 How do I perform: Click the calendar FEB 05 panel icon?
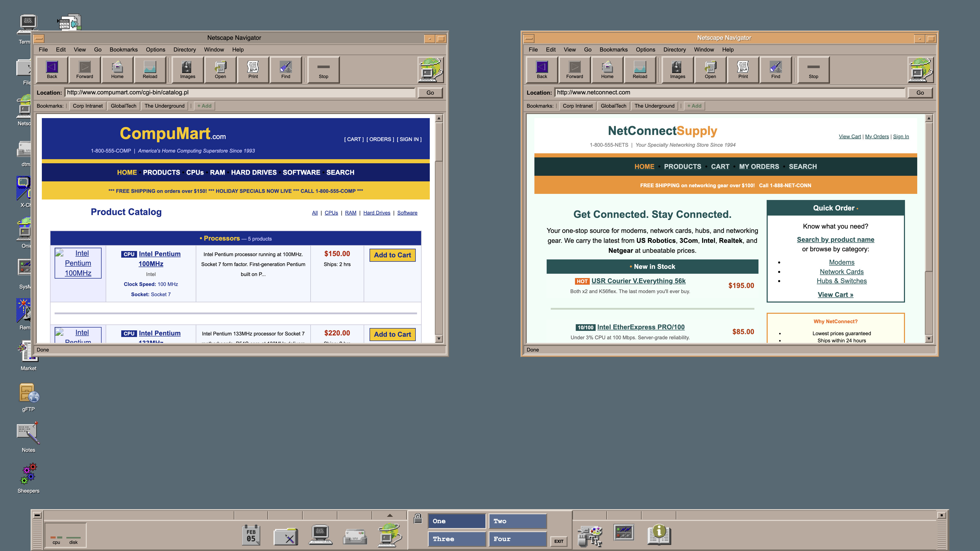pyautogui.click(x=251, y=535)
